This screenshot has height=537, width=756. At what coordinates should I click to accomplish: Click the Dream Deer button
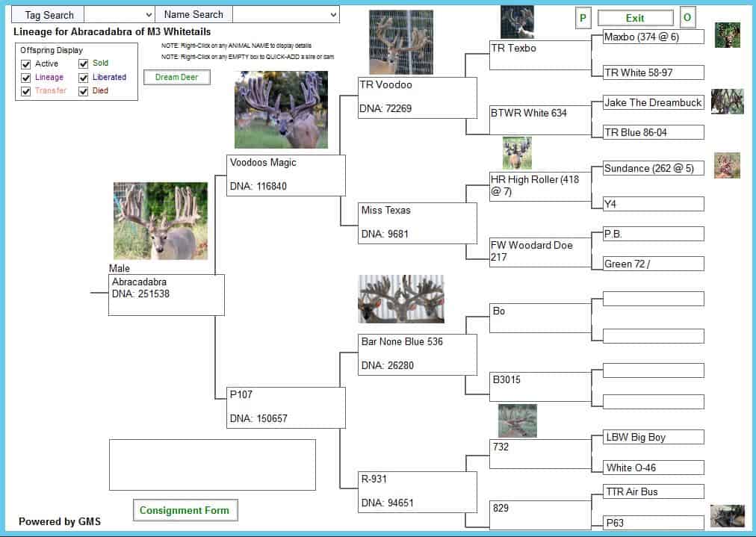click(176, 77)
